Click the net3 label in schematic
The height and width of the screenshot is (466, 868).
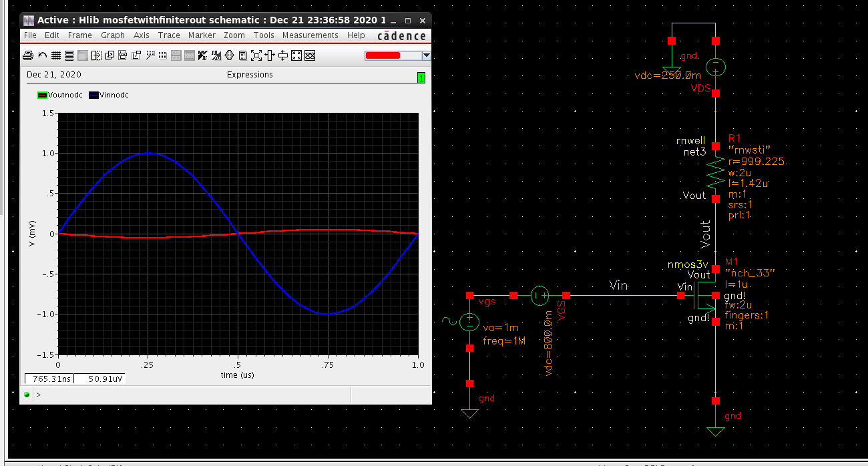tap(694, 152)
